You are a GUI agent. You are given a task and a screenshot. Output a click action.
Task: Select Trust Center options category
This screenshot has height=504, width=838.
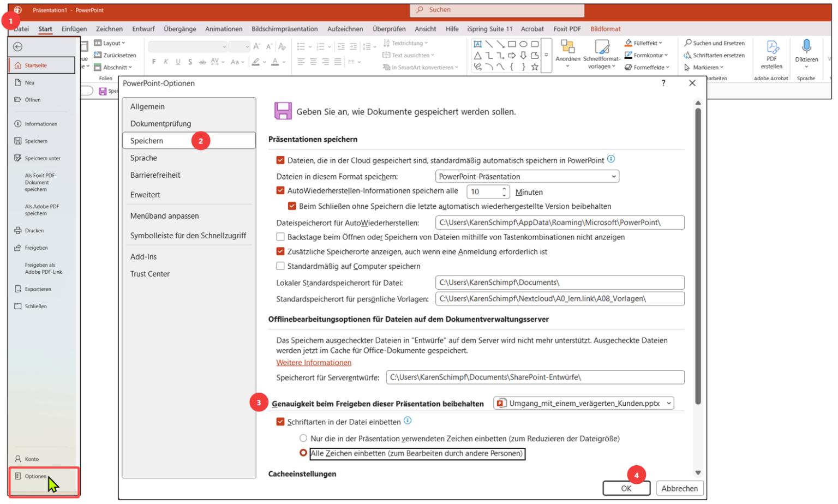pyautogui.click(x=150, y=274)
